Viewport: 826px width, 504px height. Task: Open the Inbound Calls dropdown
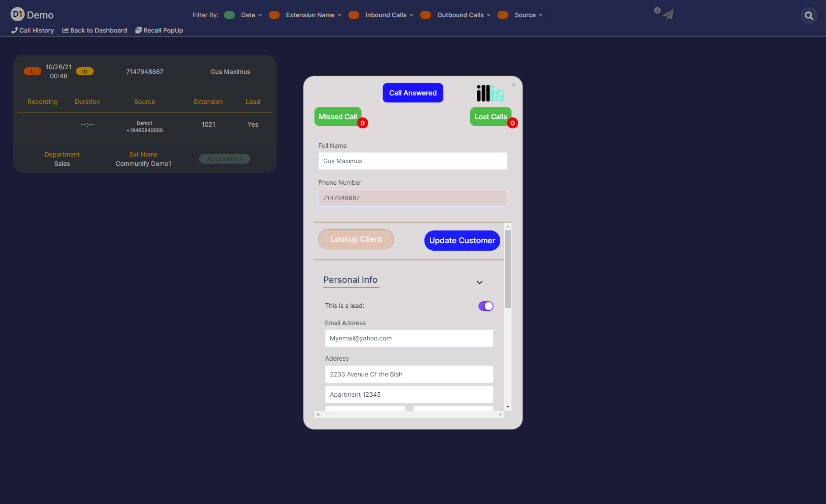point(389,15)
